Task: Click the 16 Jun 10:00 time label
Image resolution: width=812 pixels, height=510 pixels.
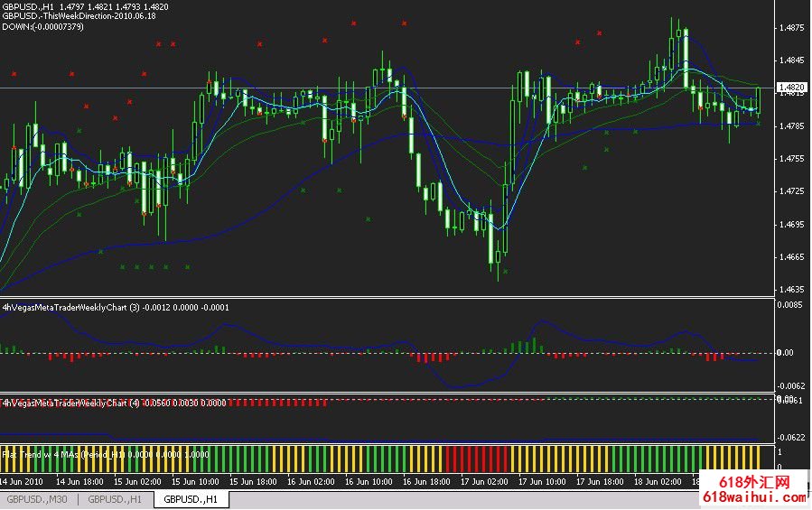Action: click(369, 481)
